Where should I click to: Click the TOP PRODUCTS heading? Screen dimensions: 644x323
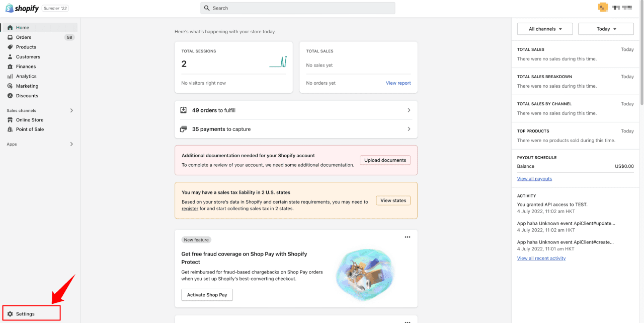pyautogui.click(x=533, y=131)
